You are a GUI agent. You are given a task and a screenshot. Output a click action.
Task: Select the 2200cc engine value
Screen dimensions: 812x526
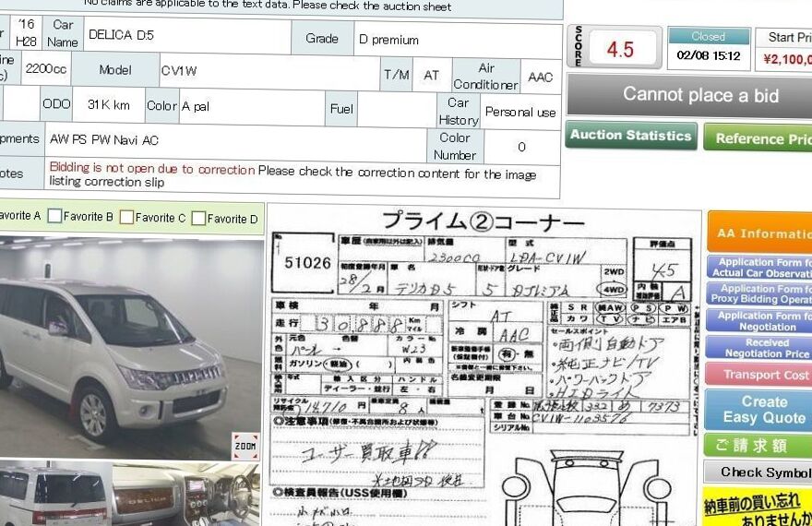45,69
